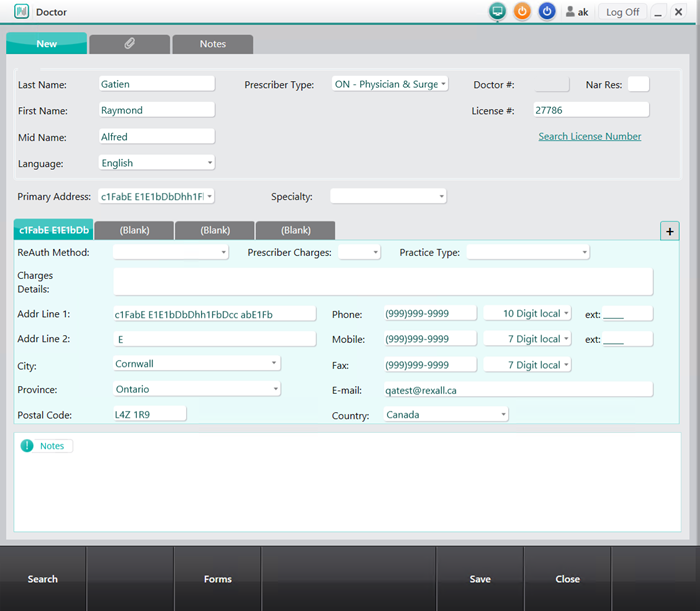
Task: Switch to the Notes tab
Action: 212,44
